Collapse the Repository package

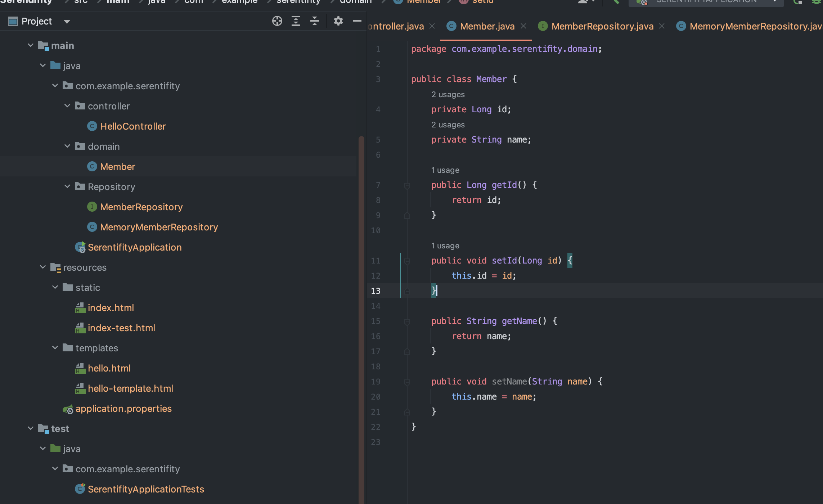tap(67, 186)
